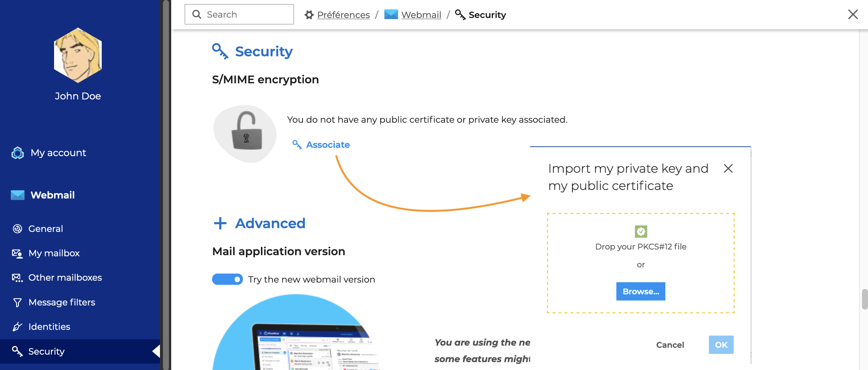
Task: Click the open padlock illustration
Action: point(246,133)
